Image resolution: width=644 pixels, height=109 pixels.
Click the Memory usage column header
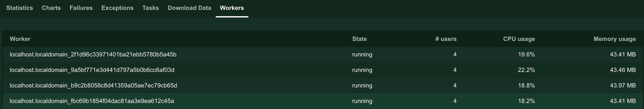click(x=614, y=39)
